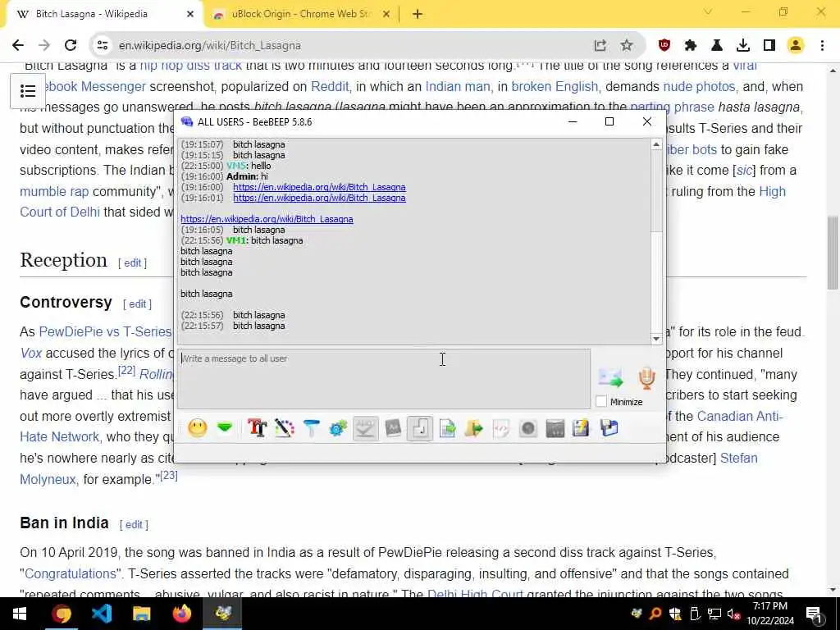Image resolution: width=840 pixels, height=630 pixels.
Task: Open the unstamped Bitch_Lasagna link in chat
Action: pyautogui.click(x=267, y=219)
